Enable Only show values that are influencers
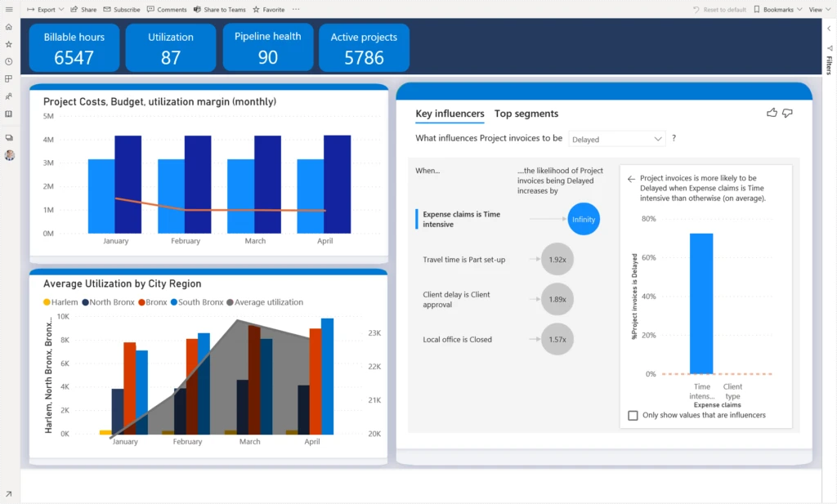 pyautogui.click(x=633, y=416)
